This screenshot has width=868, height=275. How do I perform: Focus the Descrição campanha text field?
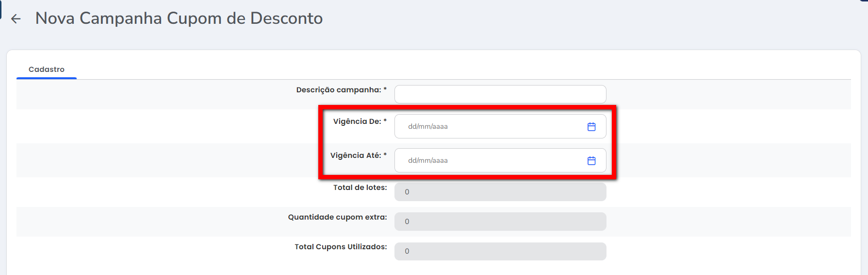pyautogui.click(x=500, y=94)
